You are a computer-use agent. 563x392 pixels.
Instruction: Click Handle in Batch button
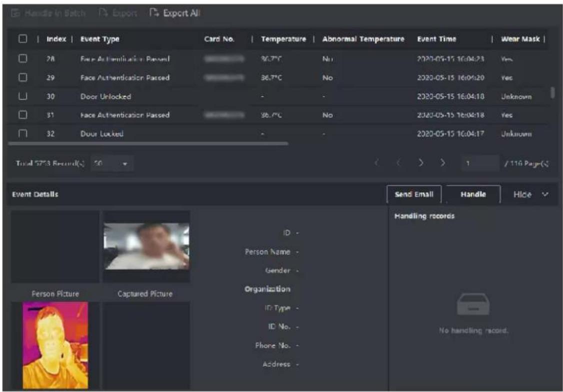coord(48,13)
